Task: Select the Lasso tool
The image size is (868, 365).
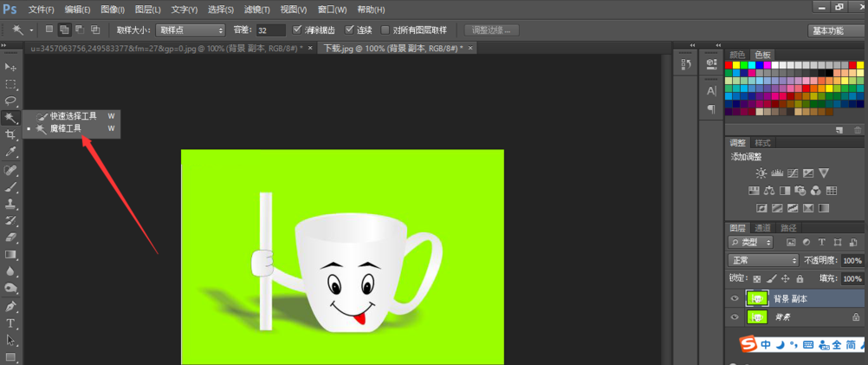Action: pos(11,101)
